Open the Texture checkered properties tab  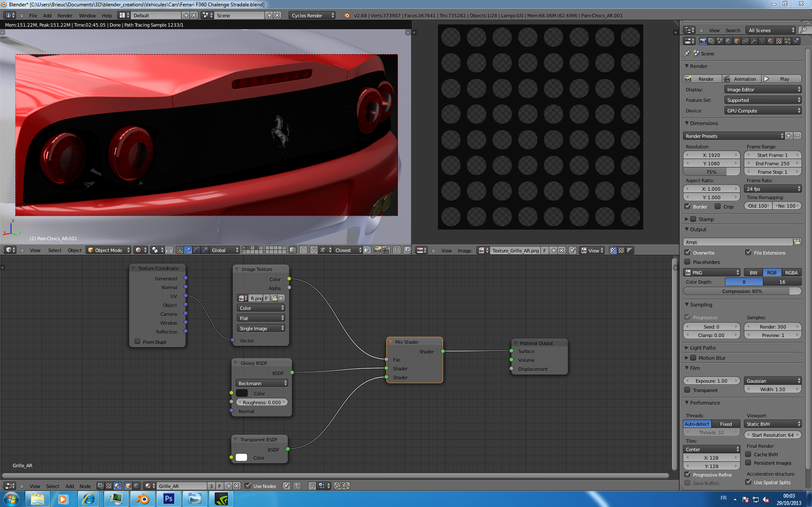pyautogui.click(x=779, y=41)
